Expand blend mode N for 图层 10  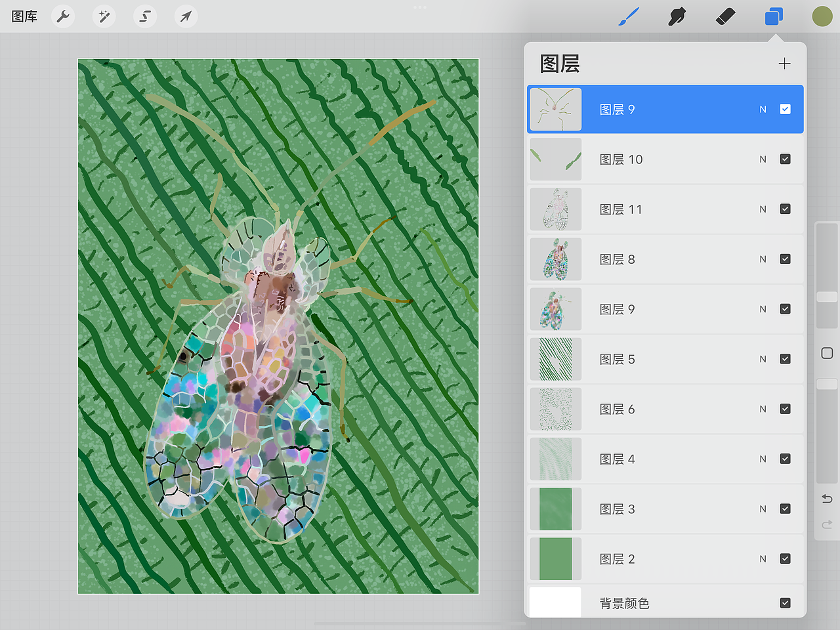(763, 159)
